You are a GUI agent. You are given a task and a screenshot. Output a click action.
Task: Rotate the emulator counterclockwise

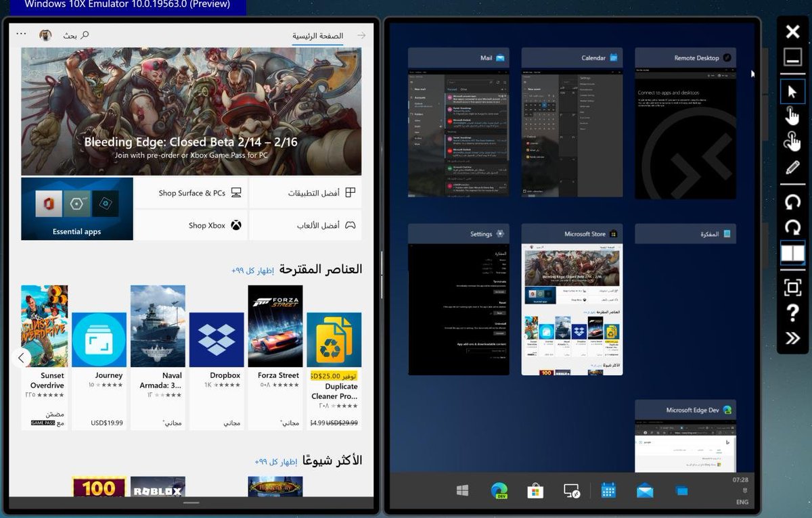coord(792,202)
